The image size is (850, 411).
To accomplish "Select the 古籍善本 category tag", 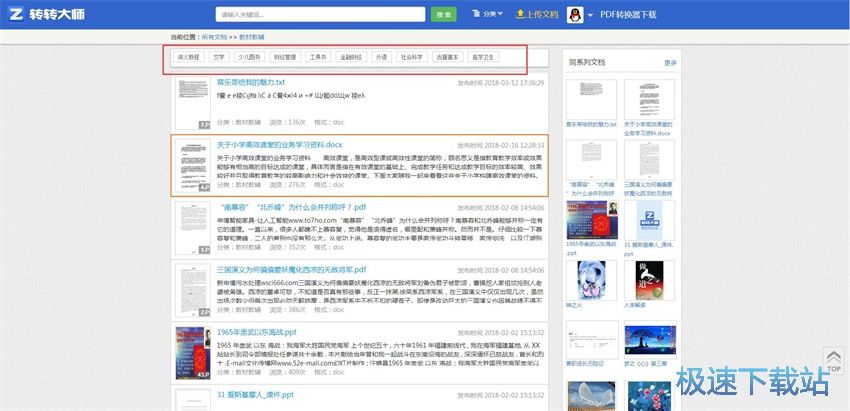I will (x=448, y=57).
